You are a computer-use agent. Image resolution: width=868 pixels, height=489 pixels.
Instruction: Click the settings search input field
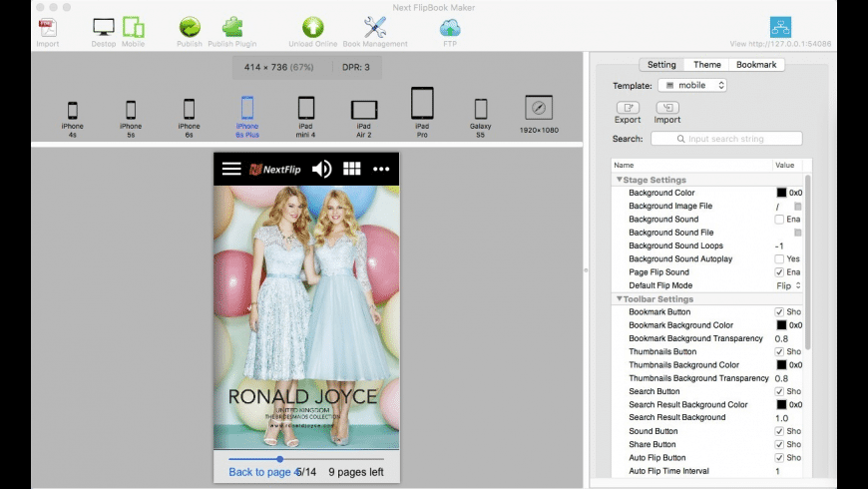coord(726,139)
